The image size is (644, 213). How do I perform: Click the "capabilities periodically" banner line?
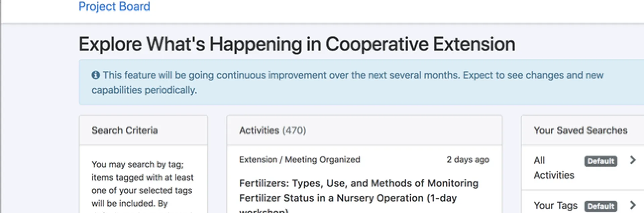(144, 90)
